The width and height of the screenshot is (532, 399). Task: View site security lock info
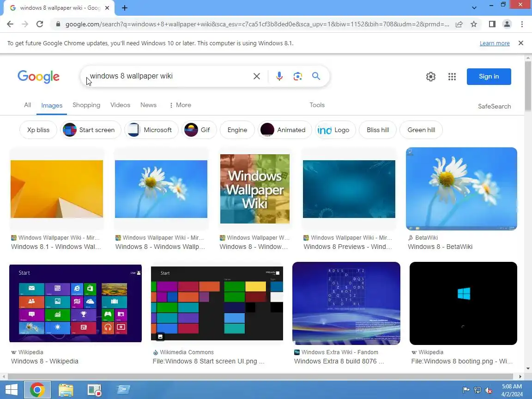[x=58, y=24]
